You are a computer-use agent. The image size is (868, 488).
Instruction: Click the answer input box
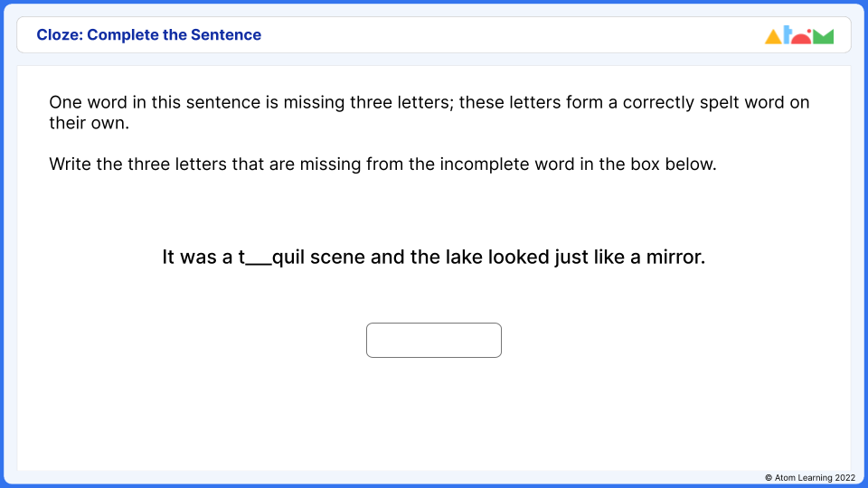(x=433, y=341)
